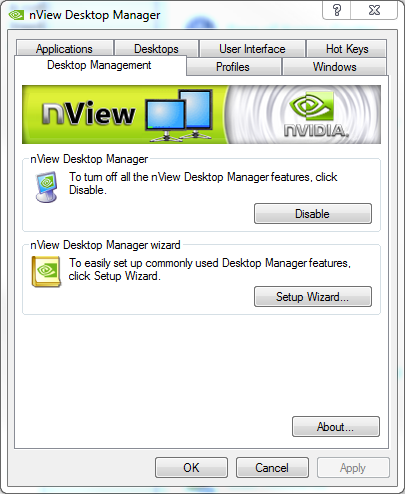Switch to the Windows tab
405x494 pixels.
(x=334, y=67)
